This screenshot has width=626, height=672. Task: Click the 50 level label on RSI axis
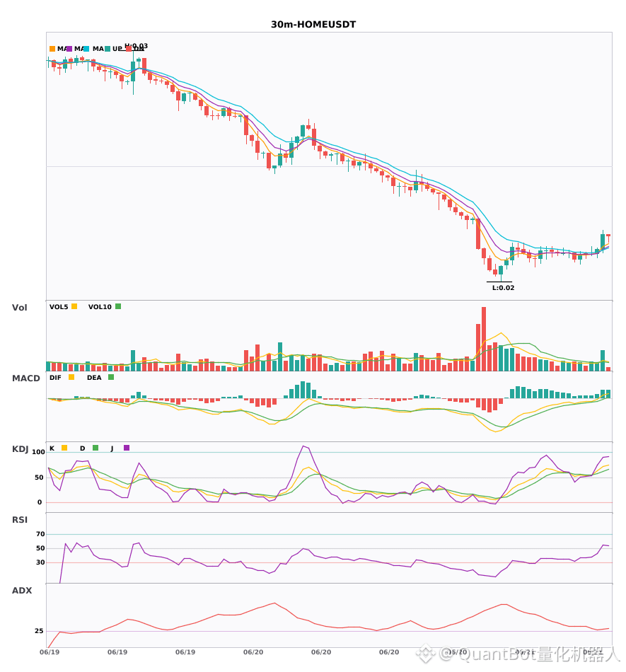tap(40, 548)
